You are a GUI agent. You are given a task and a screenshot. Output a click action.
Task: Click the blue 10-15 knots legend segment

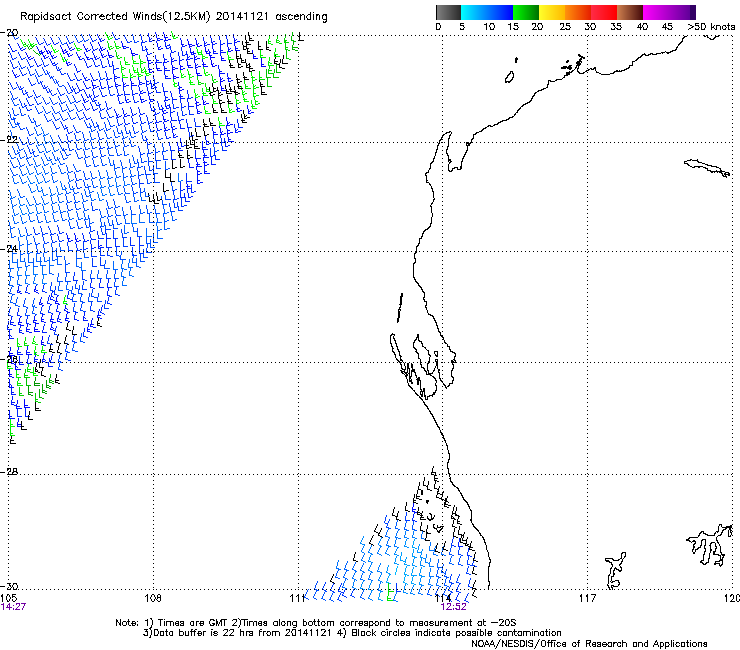coord(500,12)
